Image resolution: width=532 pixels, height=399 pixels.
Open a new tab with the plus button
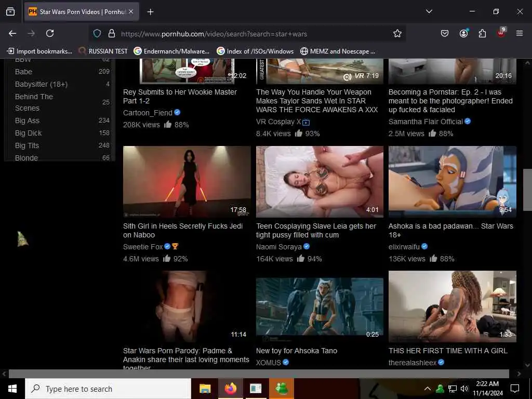click(x=150, y=12)
